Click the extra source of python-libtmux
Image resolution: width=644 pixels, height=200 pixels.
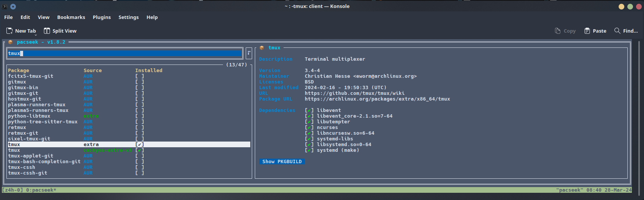click(x=91, y=116)
